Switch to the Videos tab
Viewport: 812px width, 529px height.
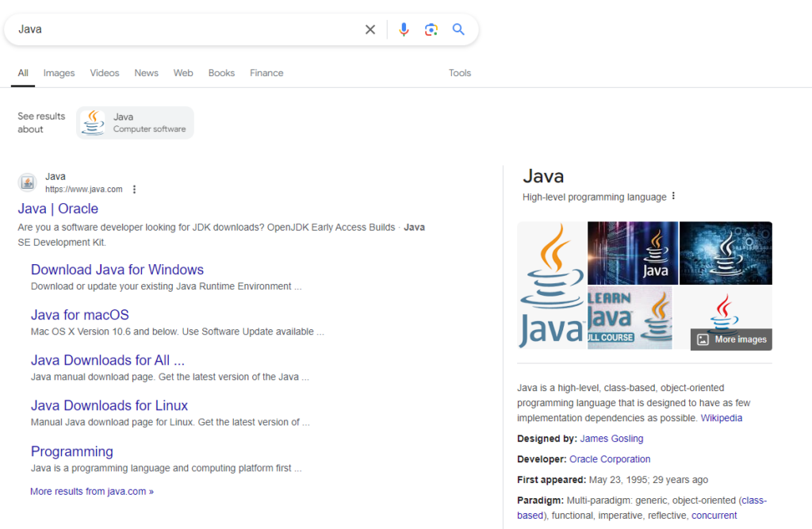point(105,73)
